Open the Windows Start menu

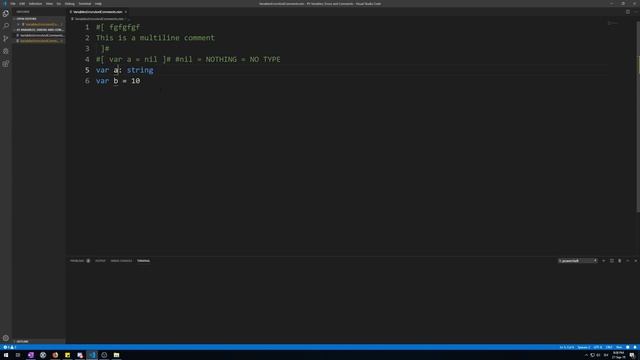point(6,355)
